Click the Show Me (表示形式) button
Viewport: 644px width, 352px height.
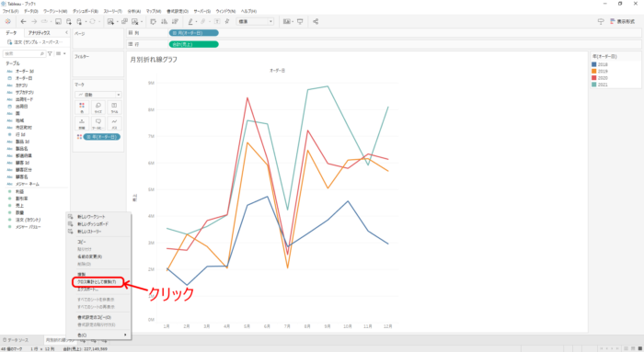[623, 21]
